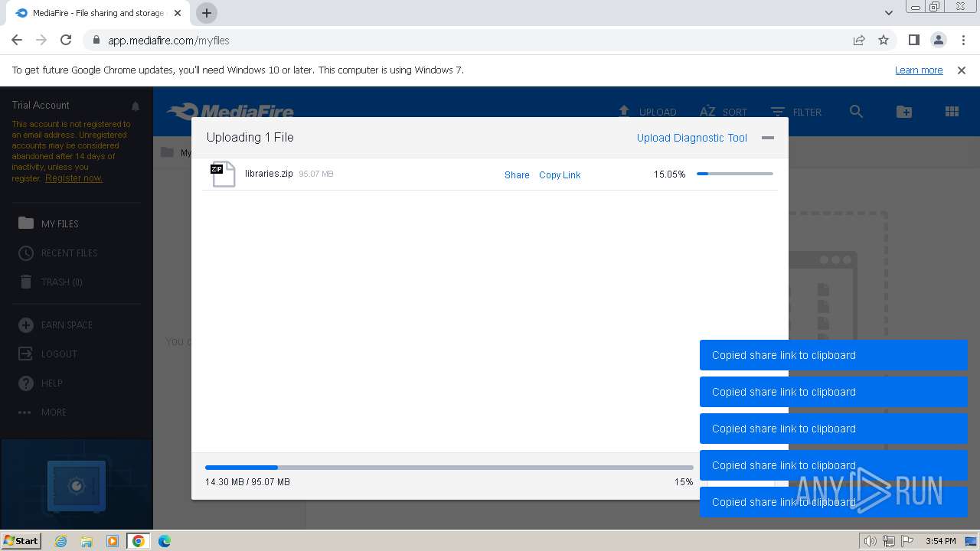Open Windows Media Player from taskbar
Image resolution: width=980 pixels, height=551 pixels.
click(113, 541)
